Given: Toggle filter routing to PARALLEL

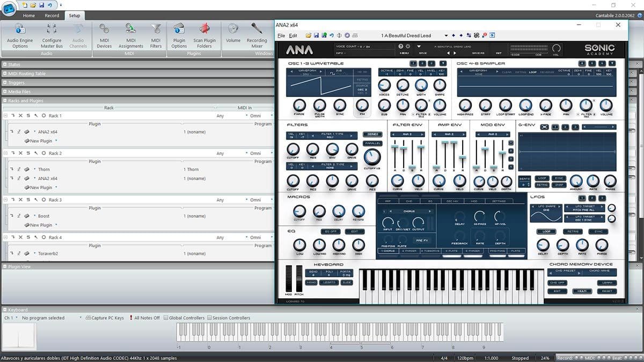Looking at the screenshot, I should [372, 143].
